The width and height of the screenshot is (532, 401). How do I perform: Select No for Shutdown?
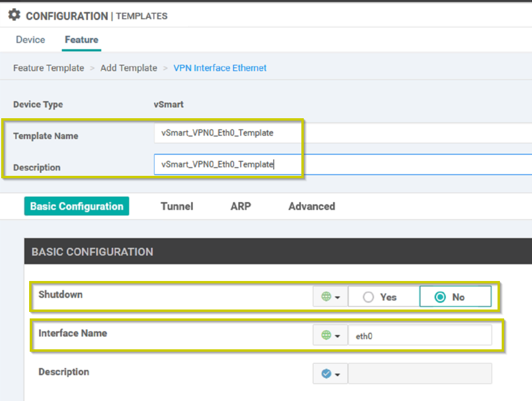pos(440,297)
